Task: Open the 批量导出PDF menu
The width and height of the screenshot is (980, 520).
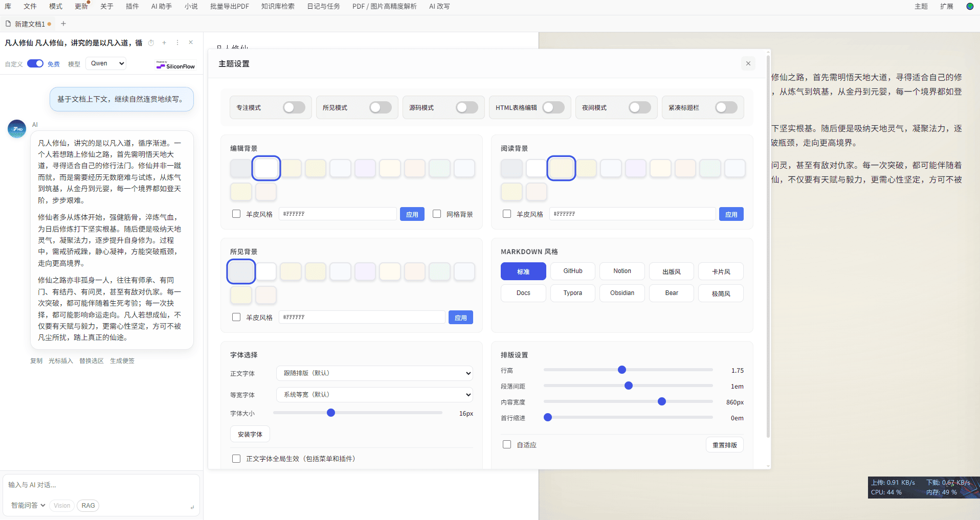Action: click(229, 7)
